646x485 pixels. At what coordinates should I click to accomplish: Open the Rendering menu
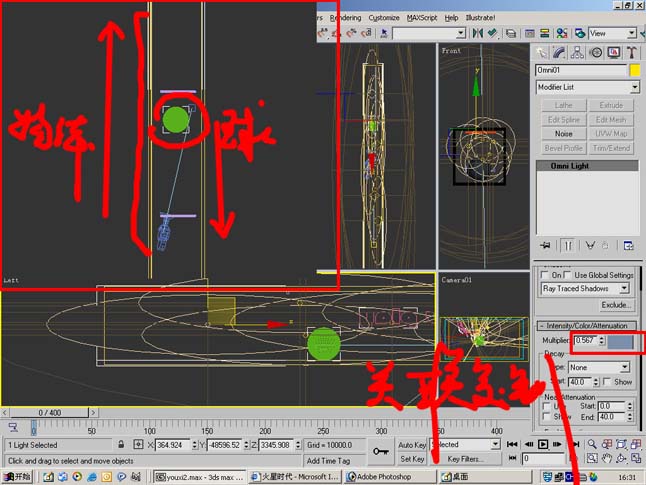(x=345, y=18)
